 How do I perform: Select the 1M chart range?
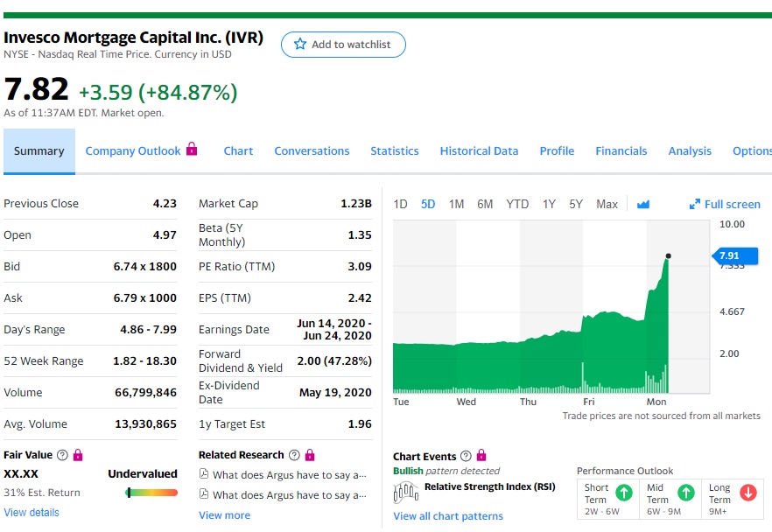[x=456, y=204]
